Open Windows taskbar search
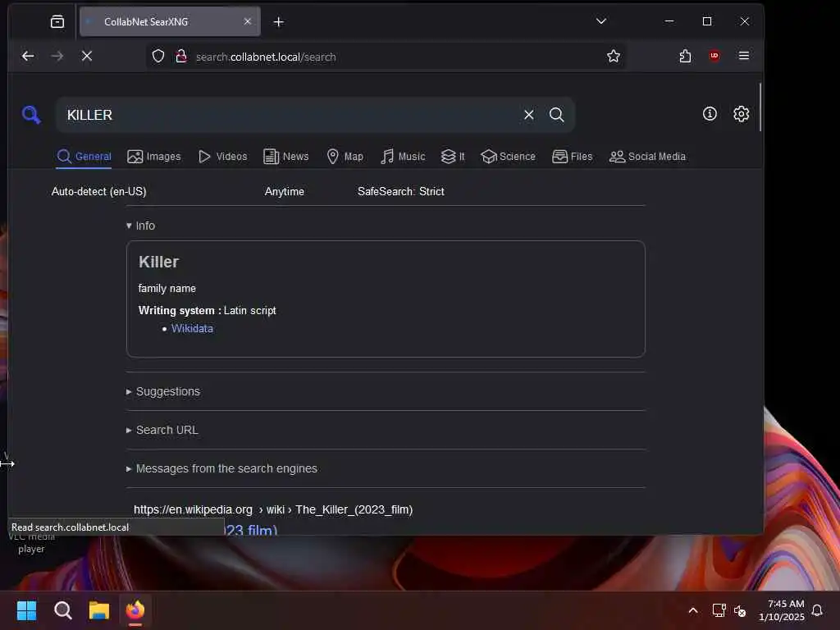This screenshot has width=840, height=630. point(62,610)
